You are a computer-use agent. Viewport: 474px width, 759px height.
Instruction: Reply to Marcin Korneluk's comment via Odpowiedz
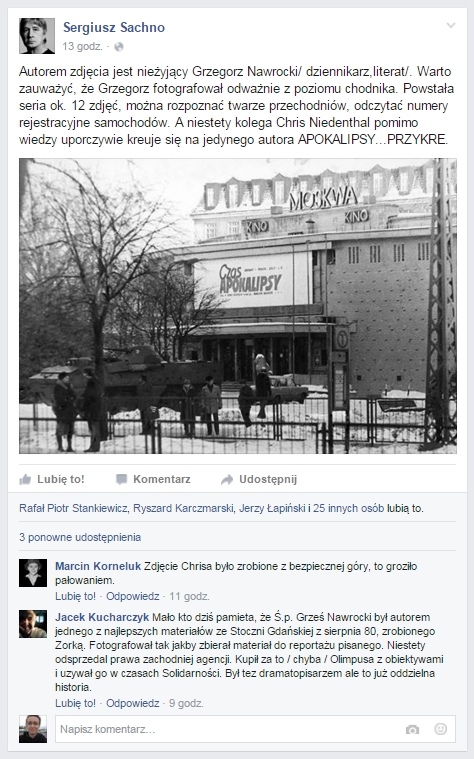coord(133,596)
